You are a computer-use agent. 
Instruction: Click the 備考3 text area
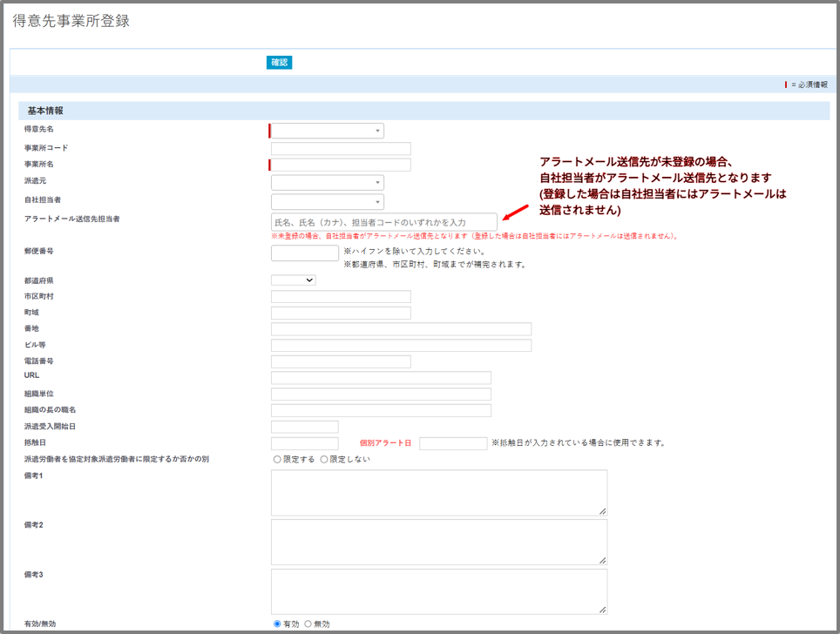[439, 591]
